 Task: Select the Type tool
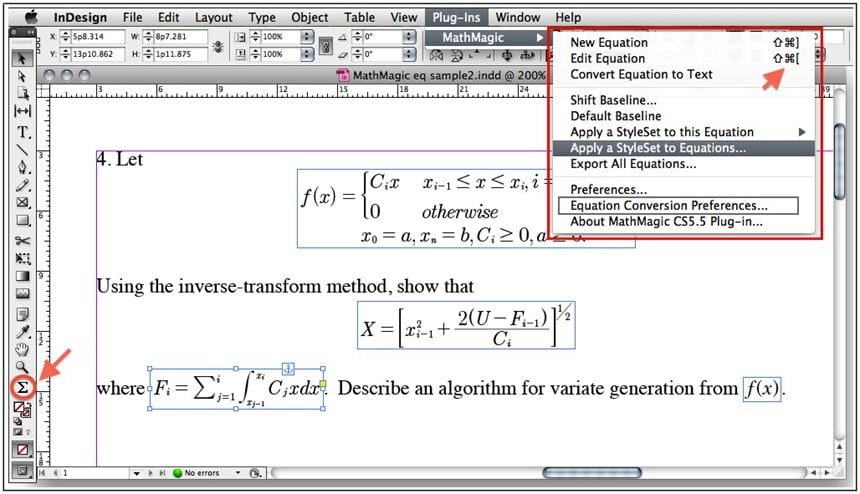(x=22, y=132)
